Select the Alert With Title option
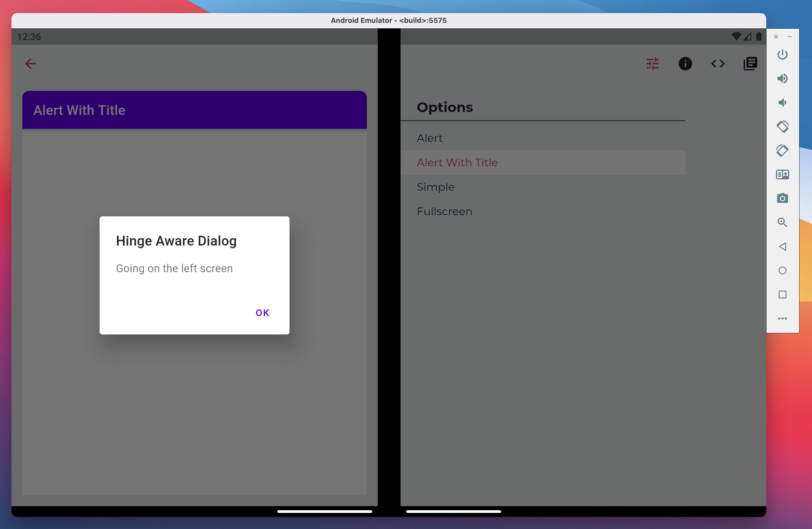The image size is (812, 529). tap(543, 163)
